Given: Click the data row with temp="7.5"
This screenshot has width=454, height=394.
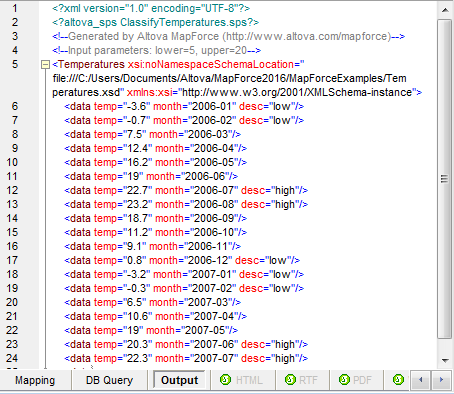Looking at the screenshot, I should tap(152, 134).
